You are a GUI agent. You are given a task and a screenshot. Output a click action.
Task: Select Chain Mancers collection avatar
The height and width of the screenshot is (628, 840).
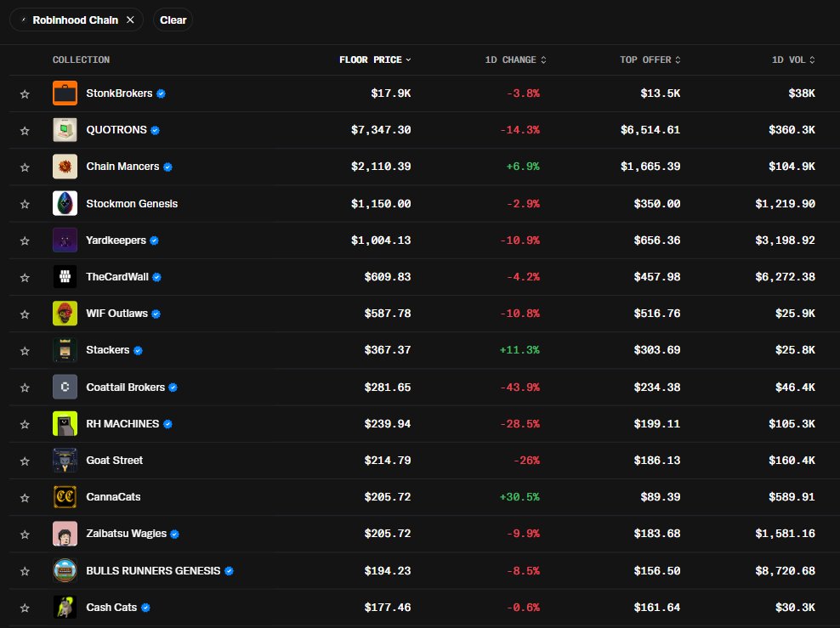coord(65,167)
